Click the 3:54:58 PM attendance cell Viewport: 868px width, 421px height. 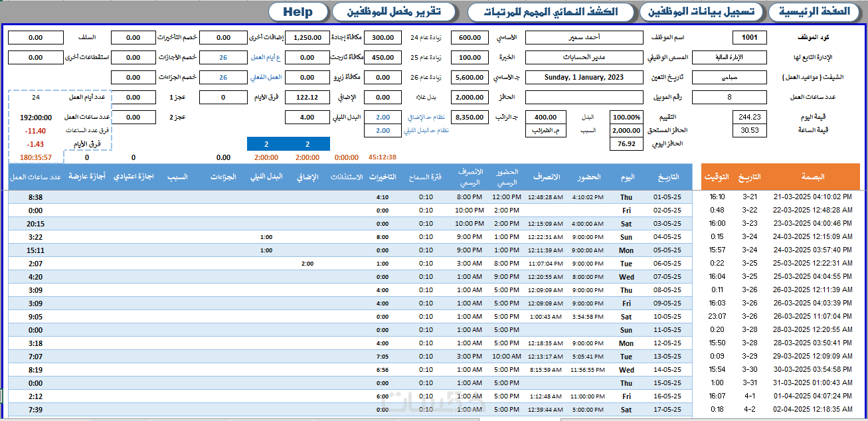tap(588, 317)
